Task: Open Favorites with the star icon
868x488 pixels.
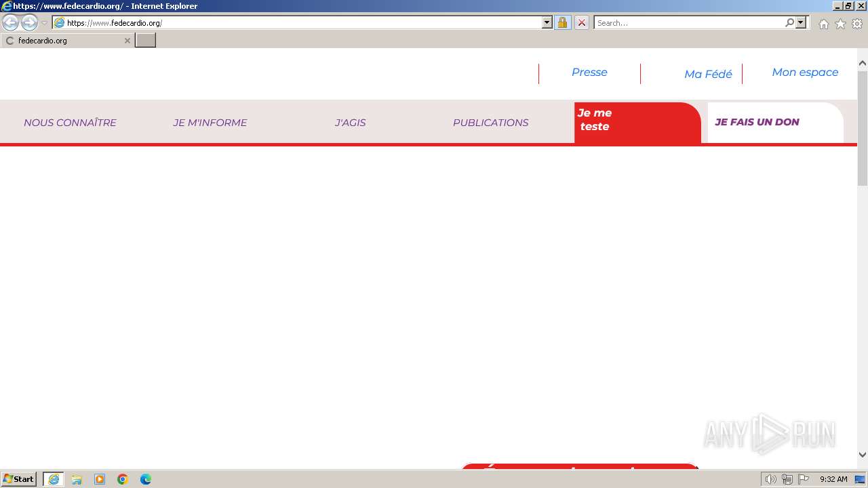Action: click(x=840, y=24)
